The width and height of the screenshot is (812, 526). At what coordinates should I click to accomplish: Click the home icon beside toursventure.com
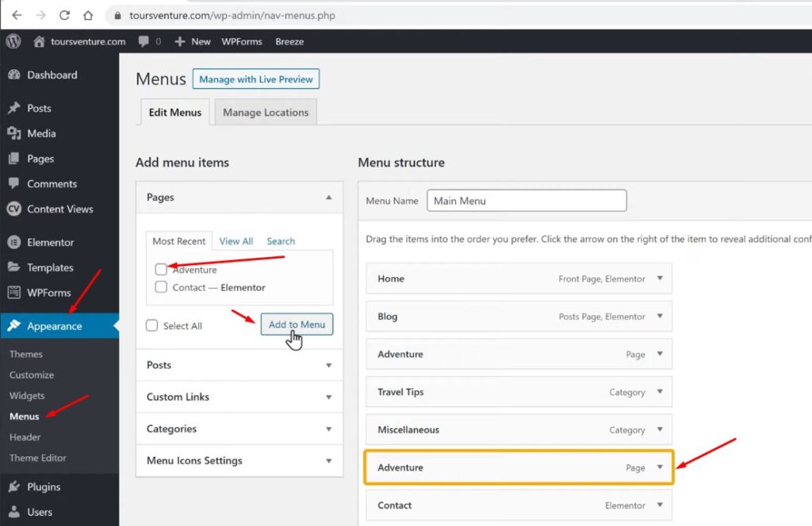coord(39,41)
